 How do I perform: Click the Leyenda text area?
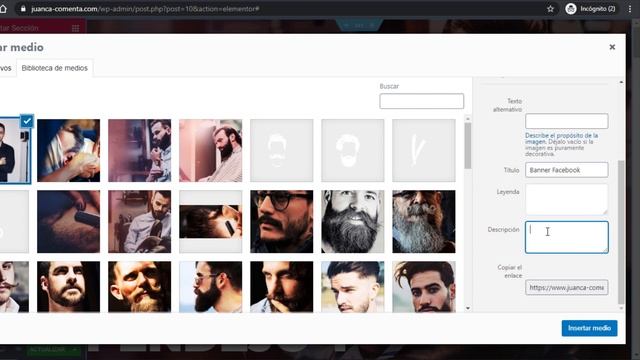coord(567,199)
